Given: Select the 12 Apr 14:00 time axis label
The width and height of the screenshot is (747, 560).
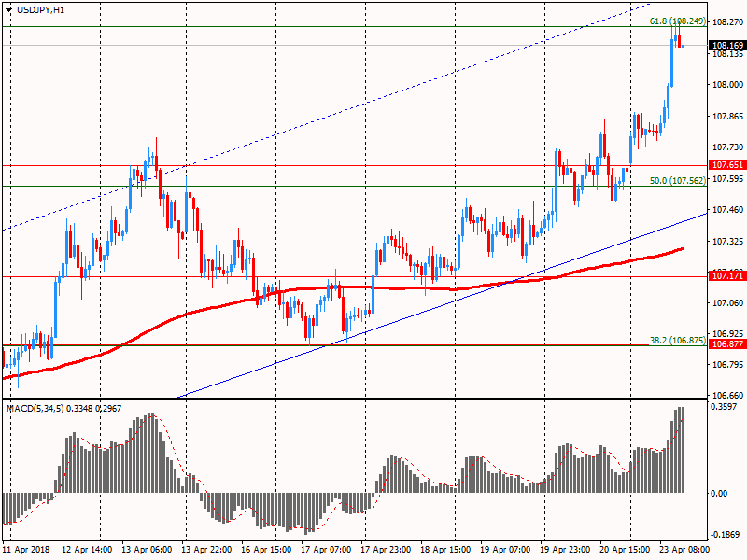Looking at the screenshot, I should coord(87,549).
